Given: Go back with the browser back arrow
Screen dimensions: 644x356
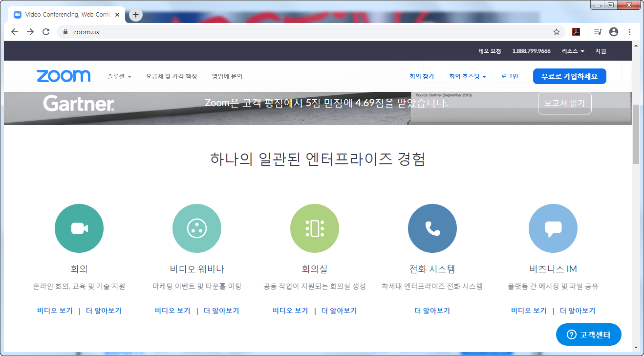Looking at the screenshot, I should coord(15,32).
